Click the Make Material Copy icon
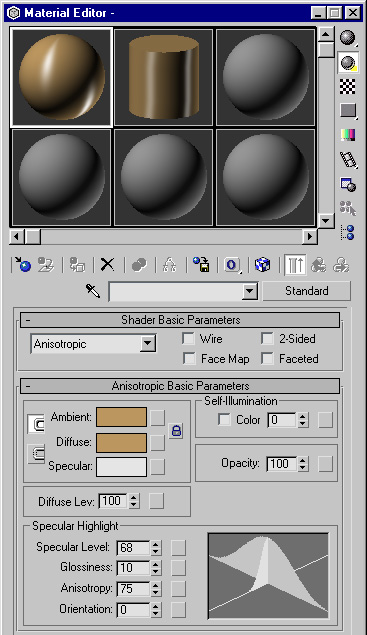Screen dimensions: 367x635 tap(139, 266)
